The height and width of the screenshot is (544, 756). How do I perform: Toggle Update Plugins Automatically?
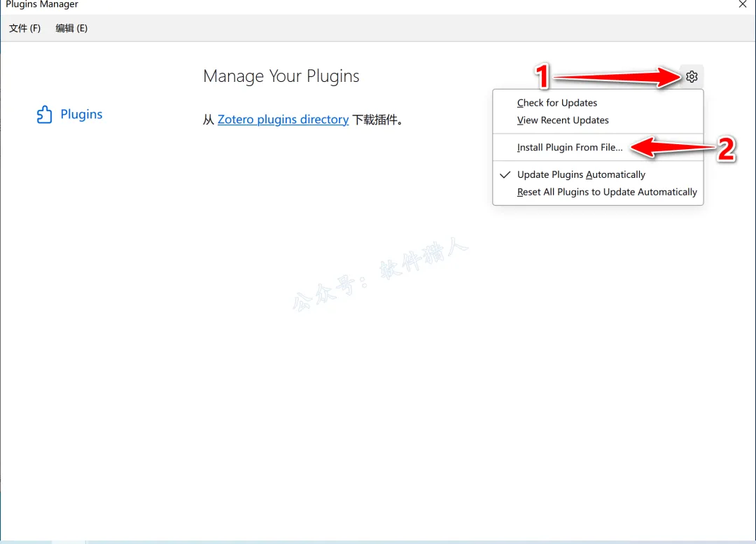[x=598, y=174]
